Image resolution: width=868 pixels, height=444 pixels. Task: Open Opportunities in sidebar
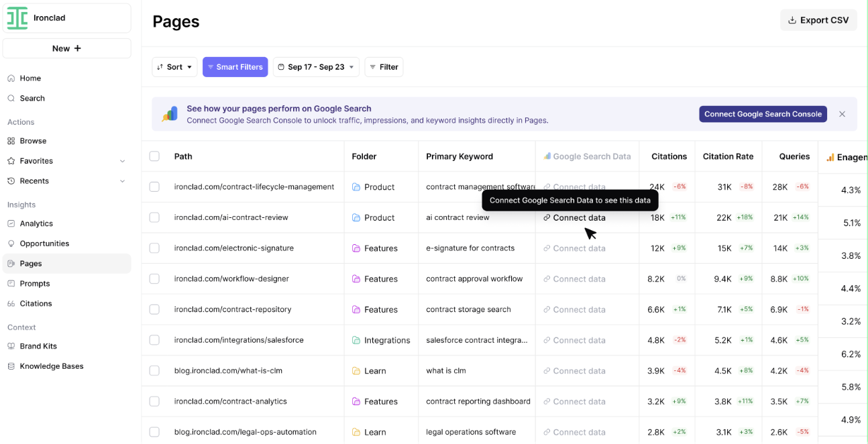click(x=67, y=243)
